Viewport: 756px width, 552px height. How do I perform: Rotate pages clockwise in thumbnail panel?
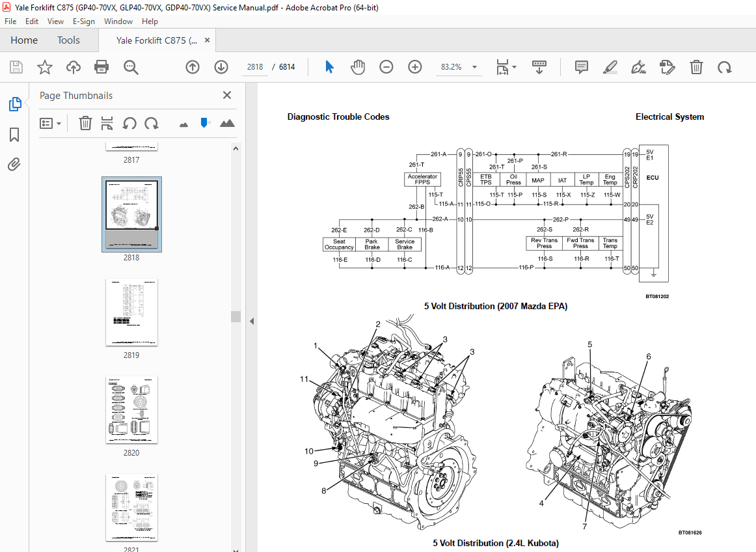152,123
